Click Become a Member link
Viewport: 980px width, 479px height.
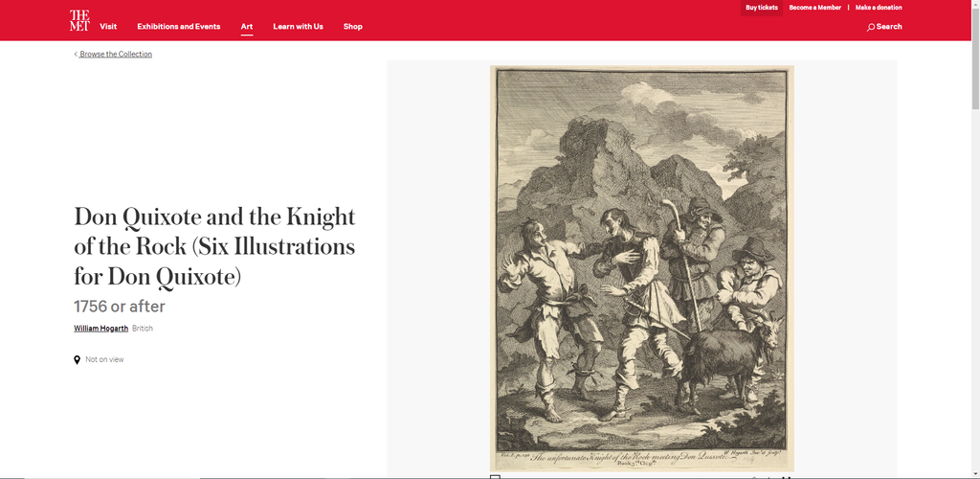(x=815, y=8)
